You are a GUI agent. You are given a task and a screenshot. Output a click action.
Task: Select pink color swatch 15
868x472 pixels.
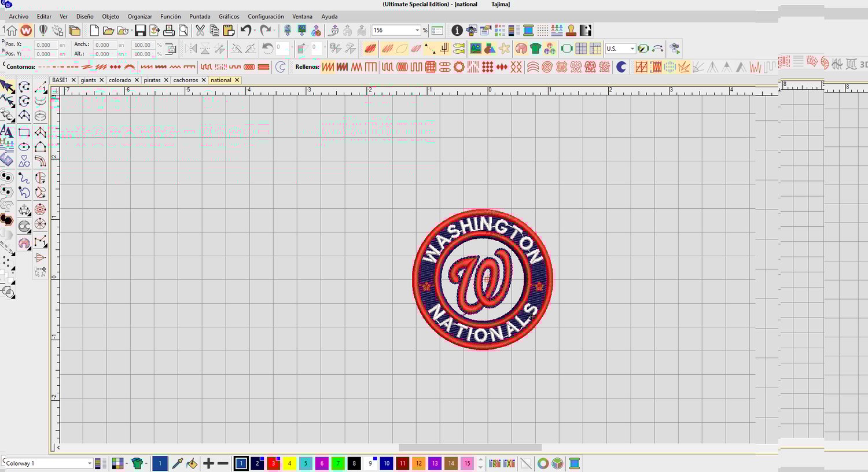click(468, 463)
